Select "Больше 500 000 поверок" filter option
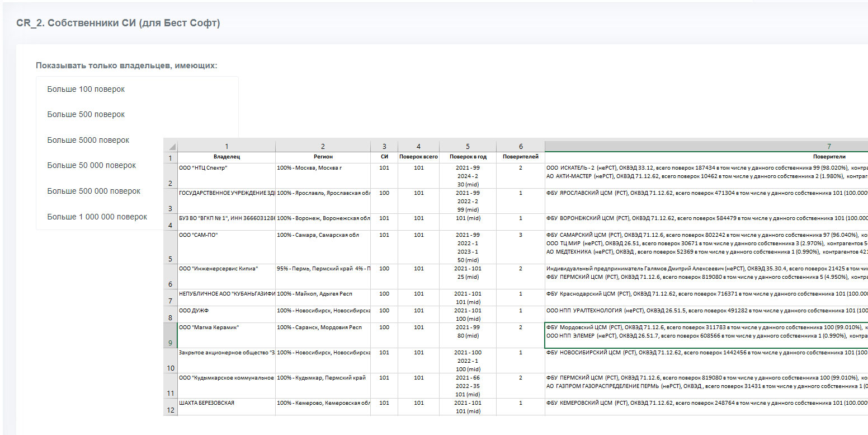This screenshot has width=868, height=435. coord(94,191)
